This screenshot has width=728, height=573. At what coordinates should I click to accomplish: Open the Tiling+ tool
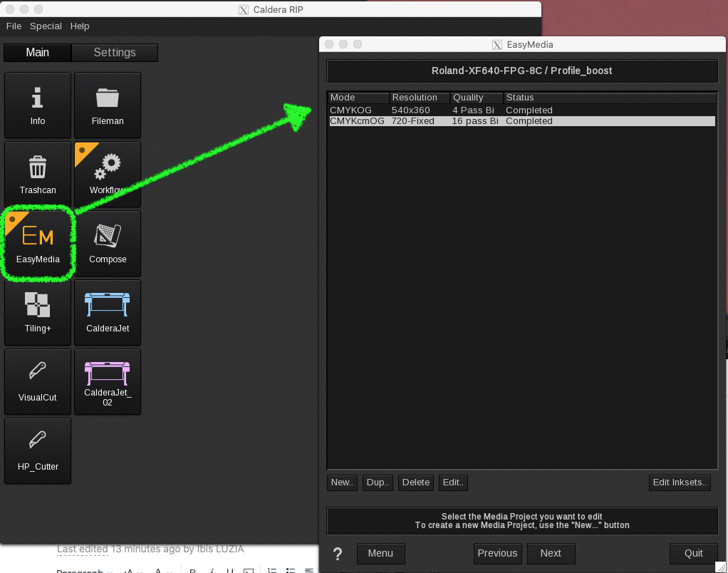click(x=37, y=311)
